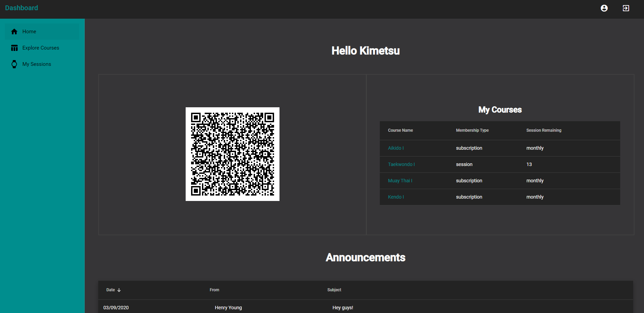Click the My Sessions watch icon

[14, 64]
